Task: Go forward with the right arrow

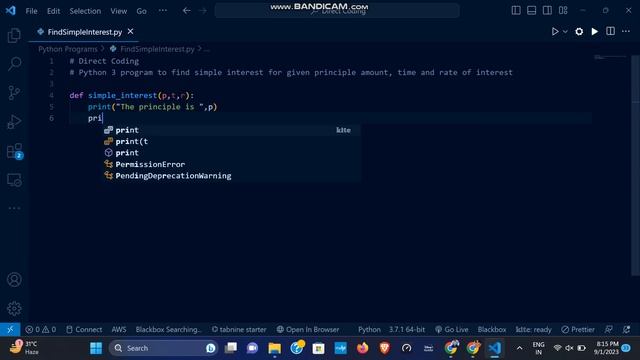Action: click(x=203, y=11)
